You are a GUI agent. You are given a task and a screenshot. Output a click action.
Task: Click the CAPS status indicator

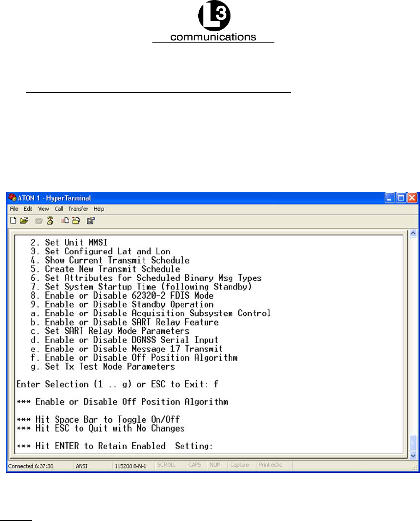(195, 465)
